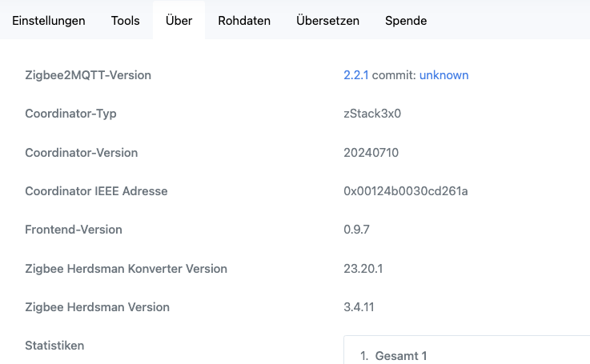The width and height of the screenshot is (590, 364).
Task: Click the Statistiken label
Action: coord(54,345)
